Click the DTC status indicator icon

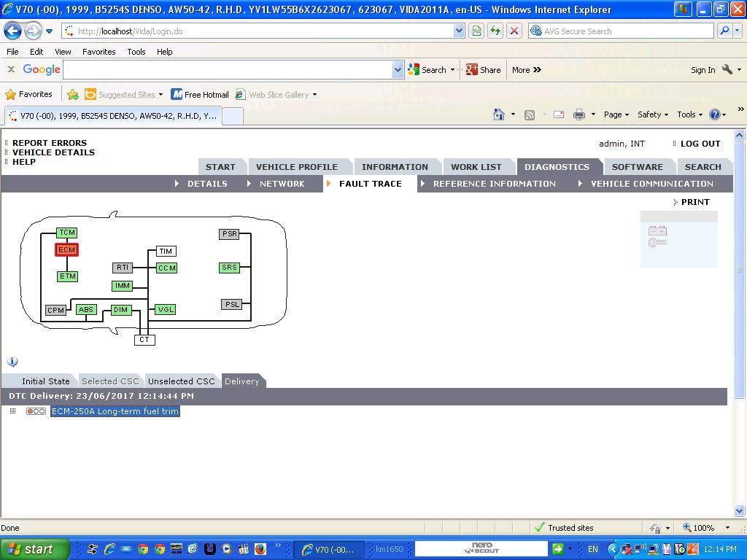(36, 411)
